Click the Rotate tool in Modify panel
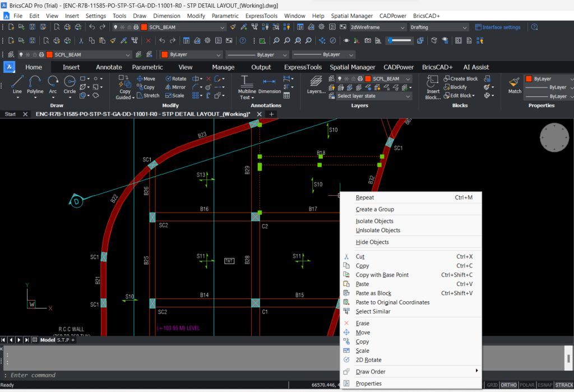Screen dimensions: 574x392 pyautogui.click(x=175, y=79)
